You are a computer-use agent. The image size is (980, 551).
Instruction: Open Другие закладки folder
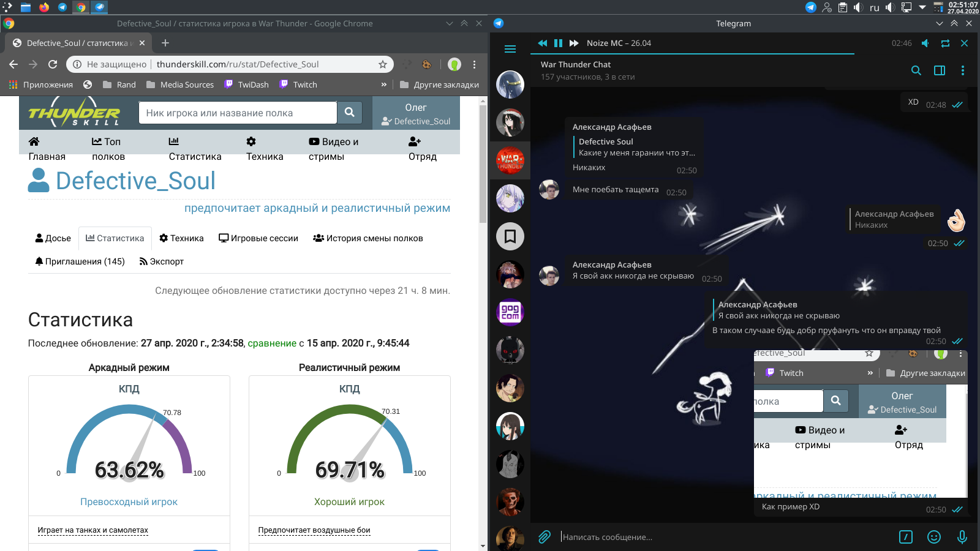point(439,84)
